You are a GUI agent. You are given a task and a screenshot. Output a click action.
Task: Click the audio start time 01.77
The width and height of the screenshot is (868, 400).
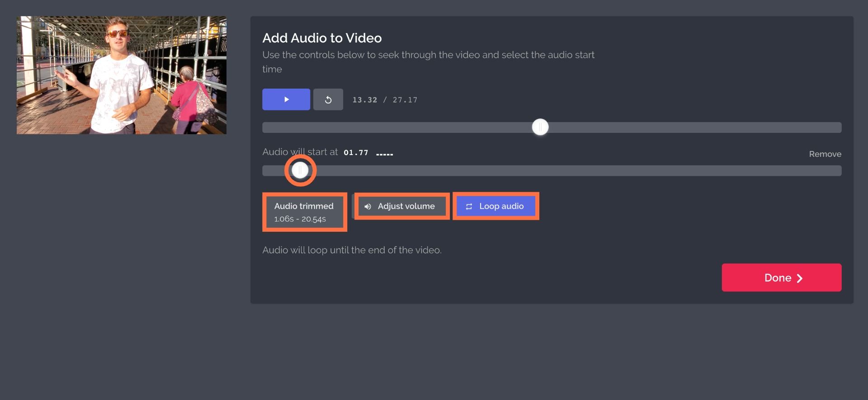tap(356, 153)
